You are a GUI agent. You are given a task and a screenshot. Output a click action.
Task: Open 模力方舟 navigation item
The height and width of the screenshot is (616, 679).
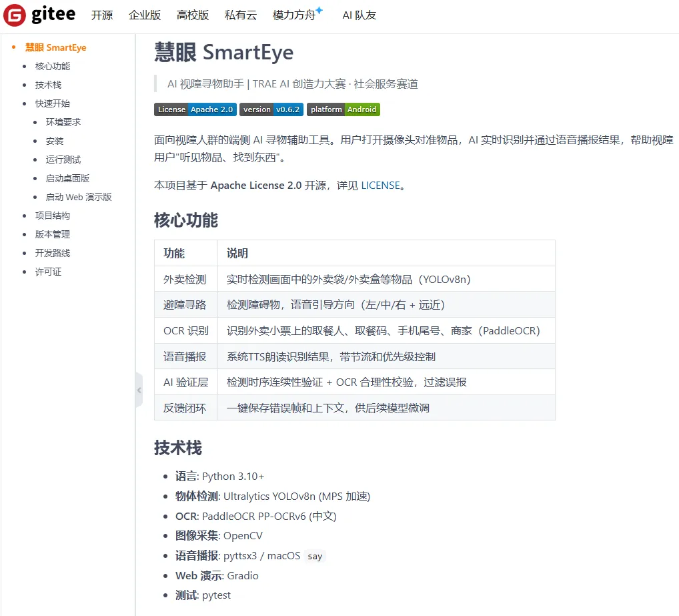[294, 15]
